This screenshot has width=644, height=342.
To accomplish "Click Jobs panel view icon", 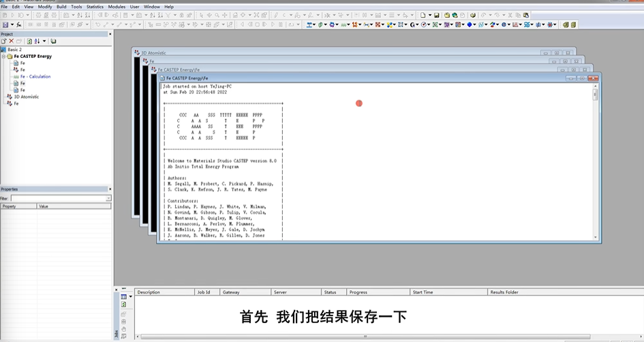I will pyautogui.click(x=123, y=296).
